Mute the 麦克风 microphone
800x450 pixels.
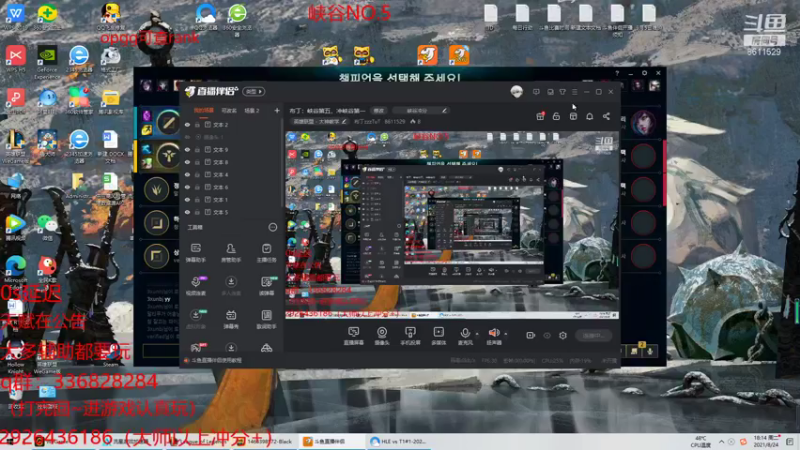tap(465, 336)
